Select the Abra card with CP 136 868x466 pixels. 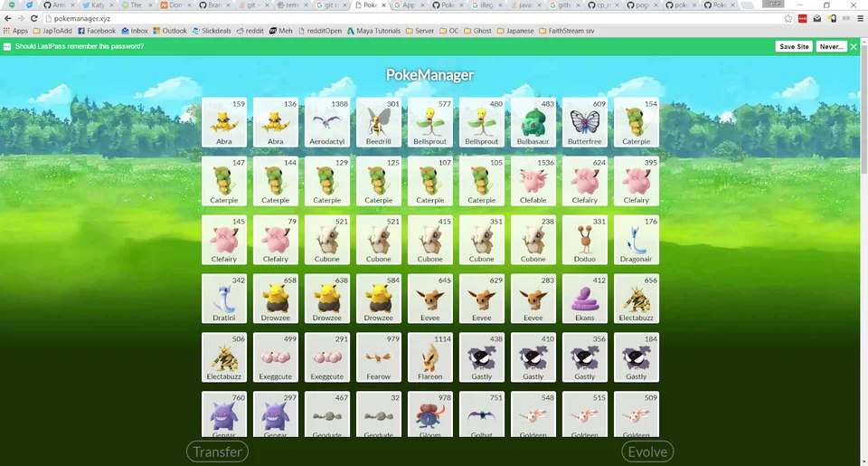click(x=276, y=122)
